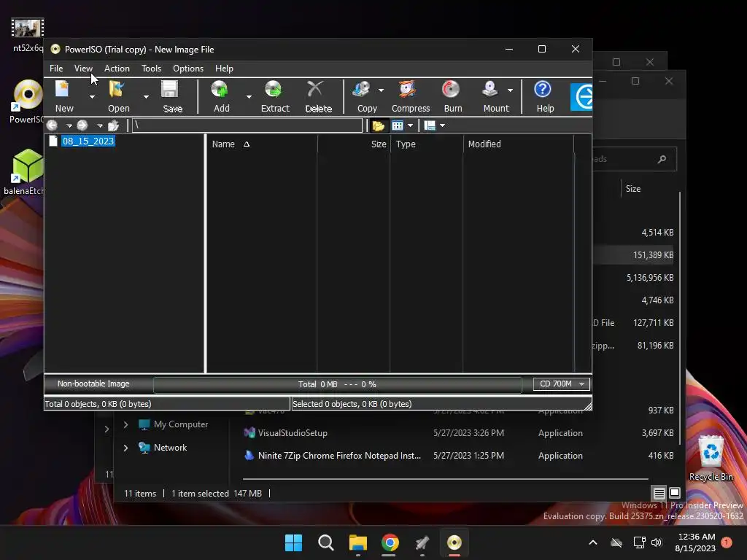Switch Explorer to details view icon

[x=659, y=494]
